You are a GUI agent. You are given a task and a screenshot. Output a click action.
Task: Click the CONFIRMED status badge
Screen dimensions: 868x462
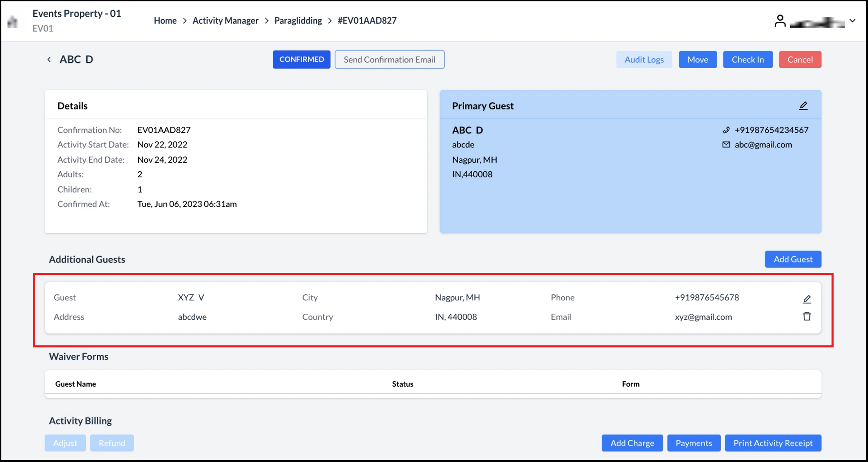[x=301, y=59]
